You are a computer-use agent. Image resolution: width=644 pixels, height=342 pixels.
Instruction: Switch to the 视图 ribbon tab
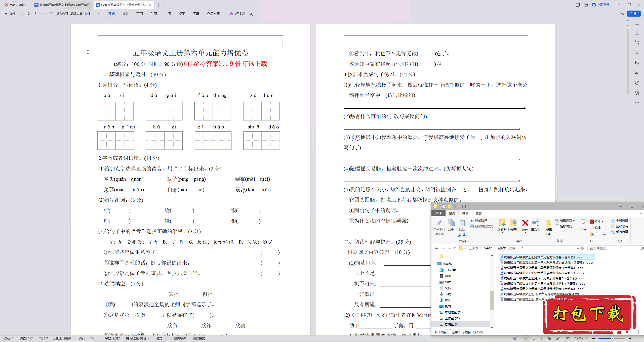coord(182,14)
